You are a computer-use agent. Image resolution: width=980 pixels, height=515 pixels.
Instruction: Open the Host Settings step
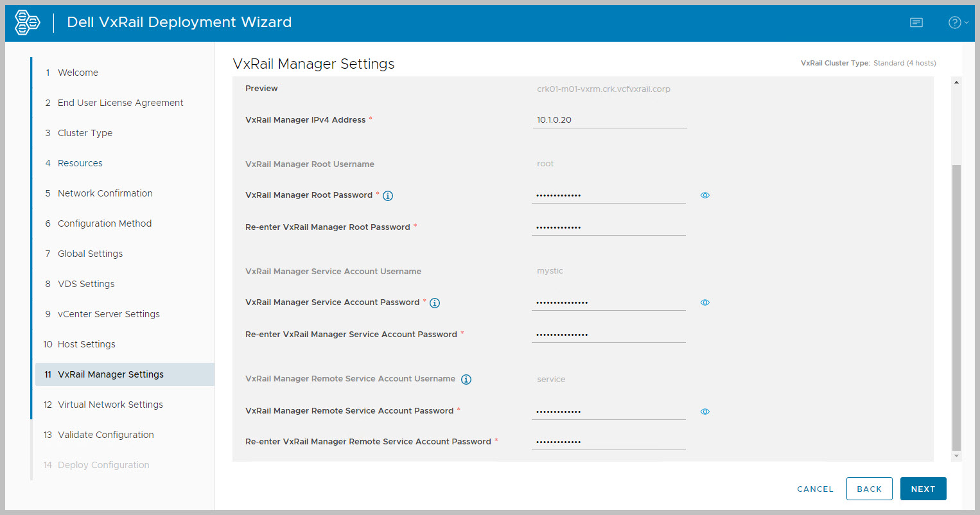(86, 344)
